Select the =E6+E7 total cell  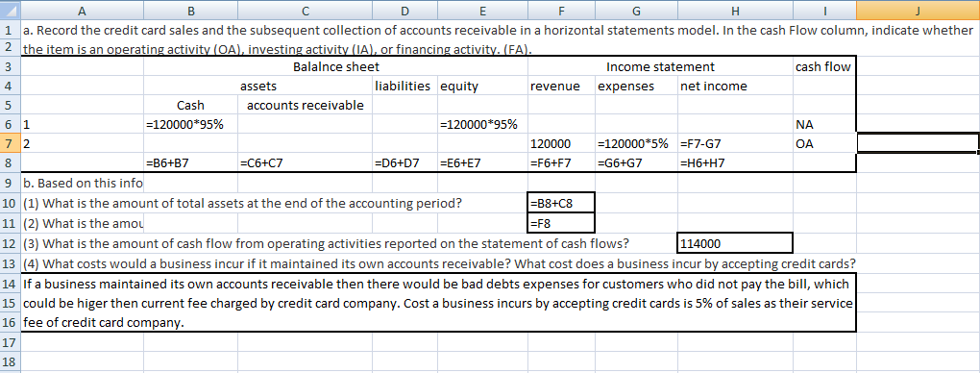pyautogui.click(x=482, y=163)
